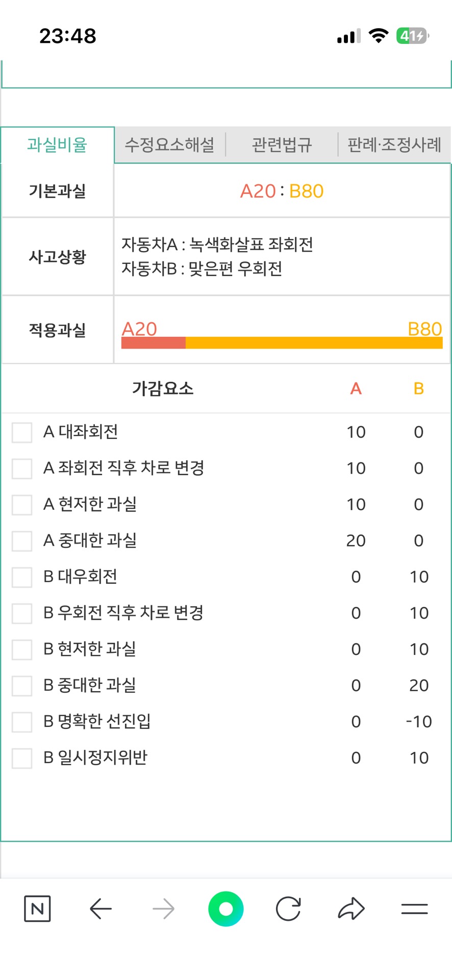
Task: Select the 과실비율 tab
Action: click(57, 145)
